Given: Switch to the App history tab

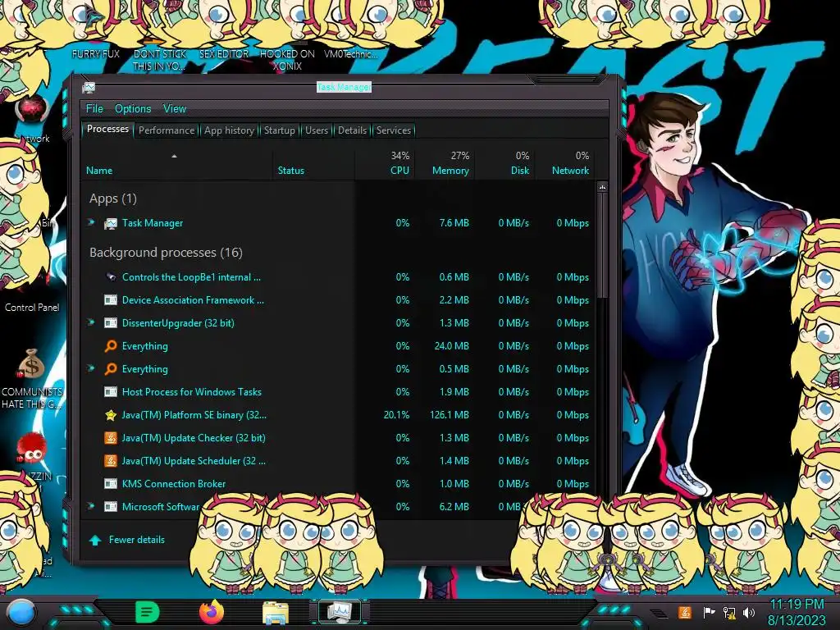Looking at the screenshot, I should coord(230,130).
